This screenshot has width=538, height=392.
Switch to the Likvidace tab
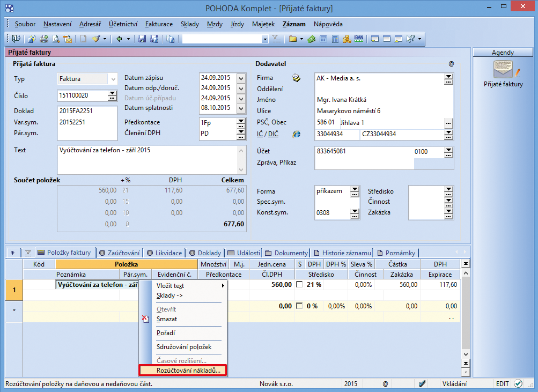[x=165, y=253]
